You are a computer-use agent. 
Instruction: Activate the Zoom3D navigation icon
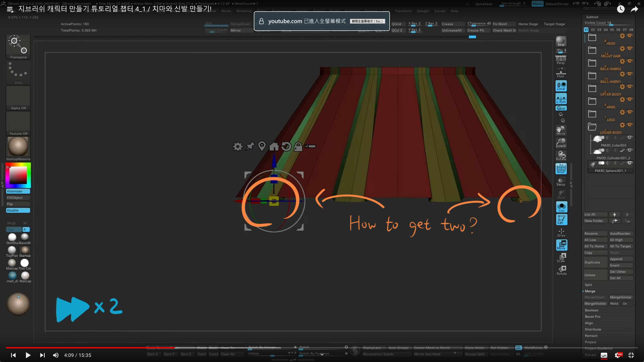tap(561, 143)
